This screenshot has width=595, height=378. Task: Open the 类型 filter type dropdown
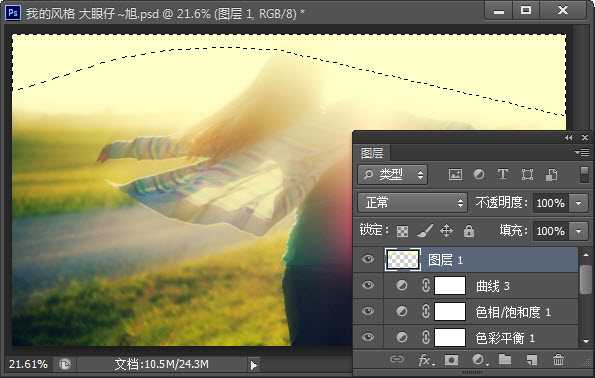(392, 175)
